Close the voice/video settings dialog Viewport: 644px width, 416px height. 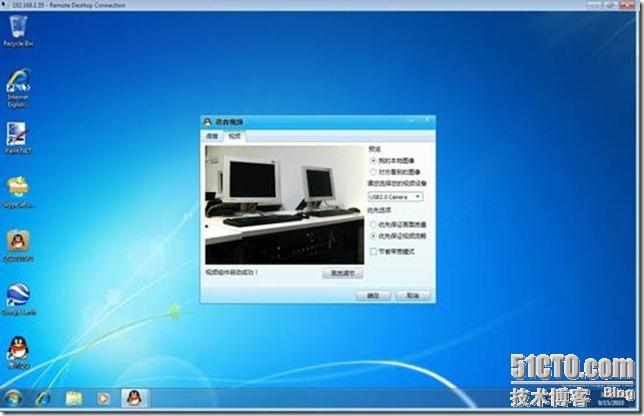(427, 120)
